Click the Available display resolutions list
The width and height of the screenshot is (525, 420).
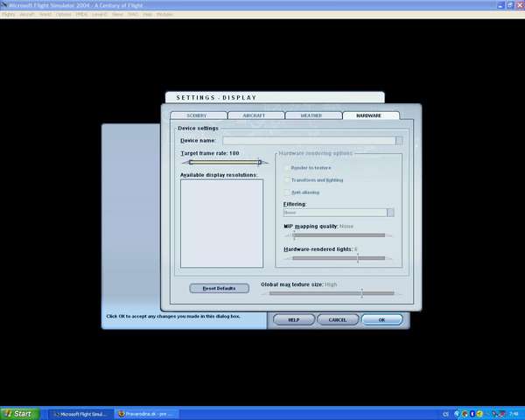pos(221,223)
